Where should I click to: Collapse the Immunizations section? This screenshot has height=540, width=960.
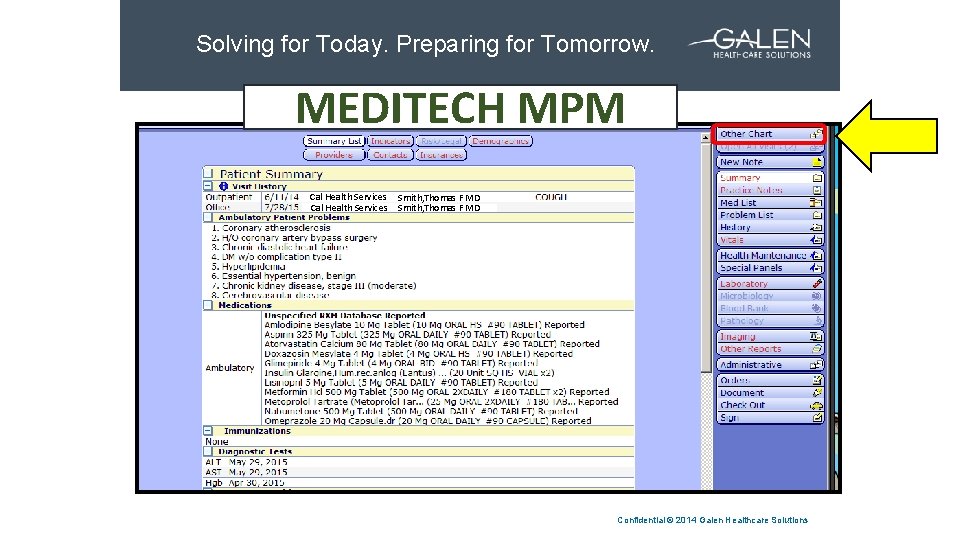[x=208, y=431]
